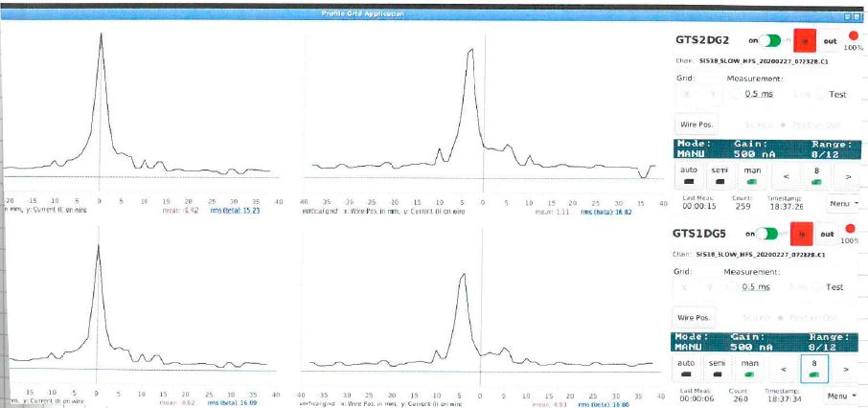Click range value 8 button for GTS1DG5
This screenshot has height=408, width=868.
click(x=815, y=368)
